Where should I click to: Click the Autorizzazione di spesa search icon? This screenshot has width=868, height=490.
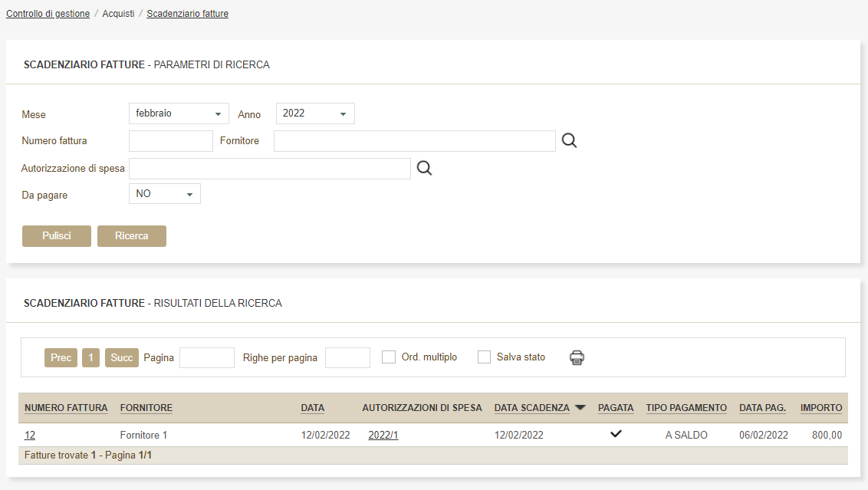pos(424,169)
